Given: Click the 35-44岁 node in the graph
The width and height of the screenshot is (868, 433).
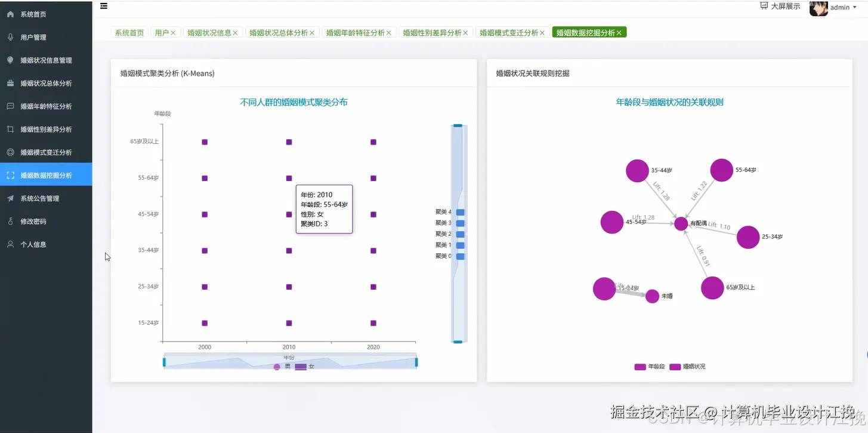Looking at the screenshot, I should tap(637, 171).
